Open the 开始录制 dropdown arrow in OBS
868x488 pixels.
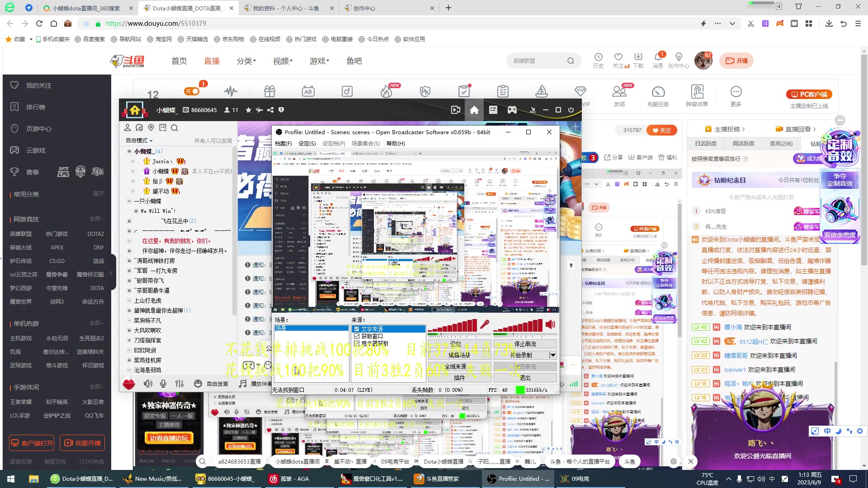click(552, 355)
